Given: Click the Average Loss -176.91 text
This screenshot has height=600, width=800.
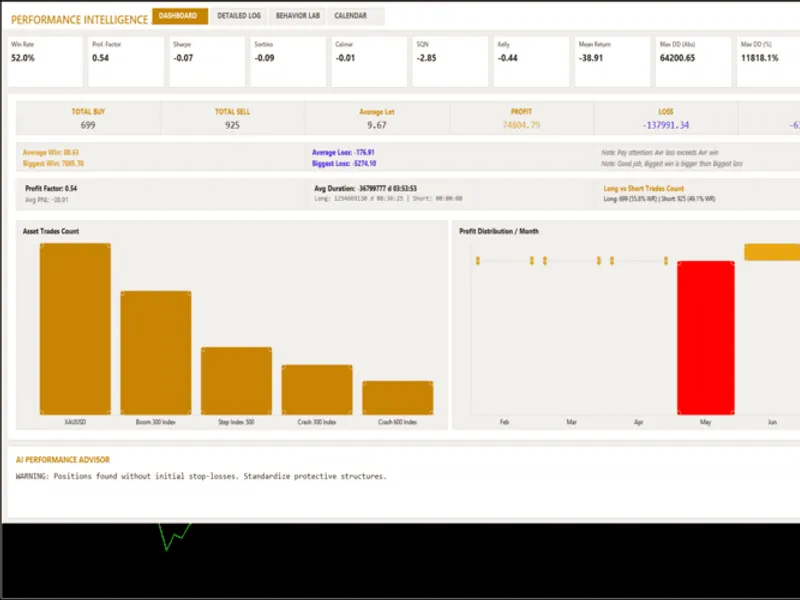Looking at the screenshot, I should point(343,152).
